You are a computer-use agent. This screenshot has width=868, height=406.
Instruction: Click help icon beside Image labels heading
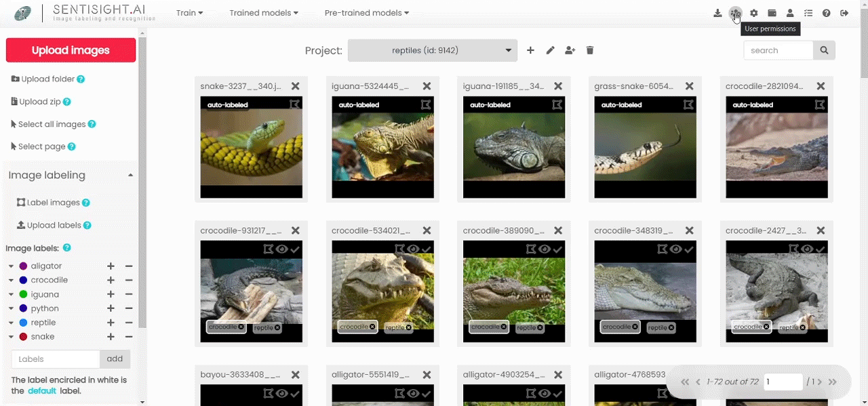(66, 248)
